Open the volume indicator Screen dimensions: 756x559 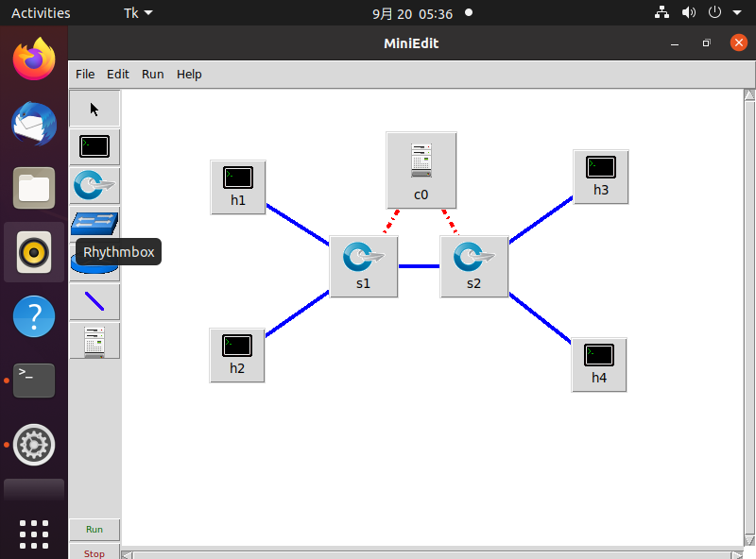pos(689,12)
